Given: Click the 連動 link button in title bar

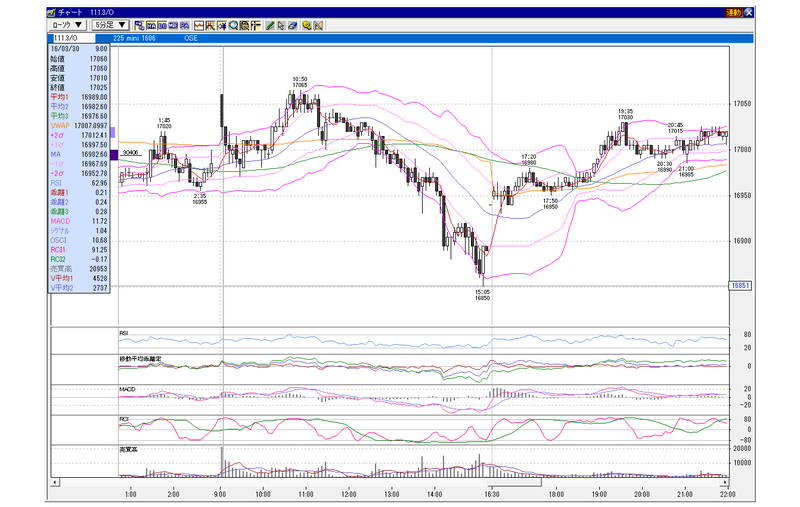Looking at the screenshot, I should pos(733,12).
